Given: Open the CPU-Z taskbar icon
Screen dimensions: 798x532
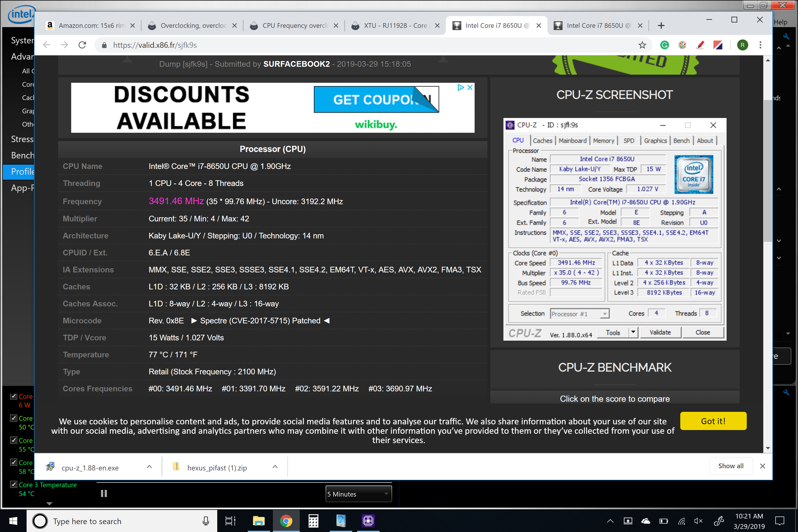Looking at the screenshot, I should pyautogui.click(x=368, y=521).
